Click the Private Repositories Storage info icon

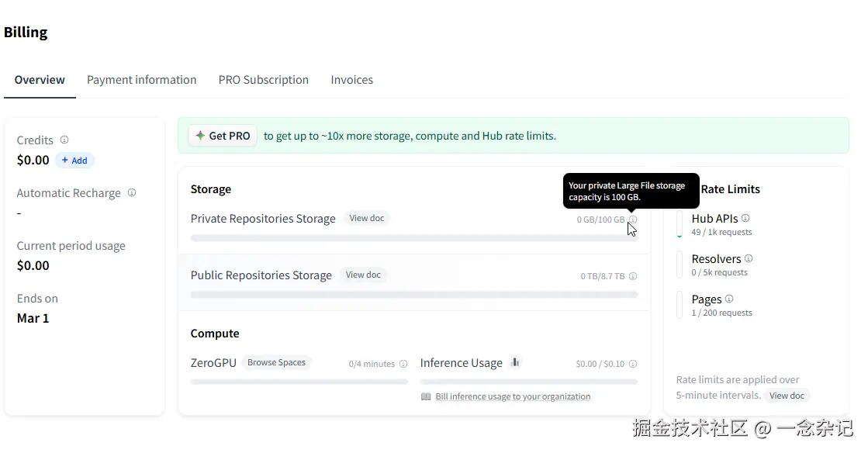(x=633, y=220)
